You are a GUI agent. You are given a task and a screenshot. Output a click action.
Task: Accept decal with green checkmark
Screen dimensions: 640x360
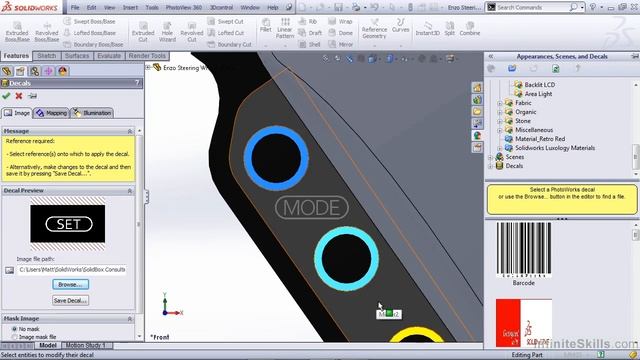tap(6, 96)
